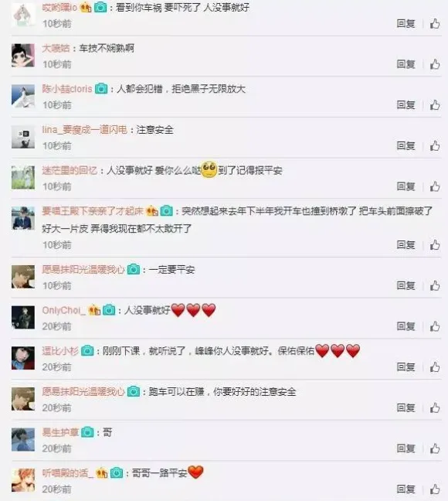
Task: Like the comment about 撞到桥墩
Action: (435, 245)
